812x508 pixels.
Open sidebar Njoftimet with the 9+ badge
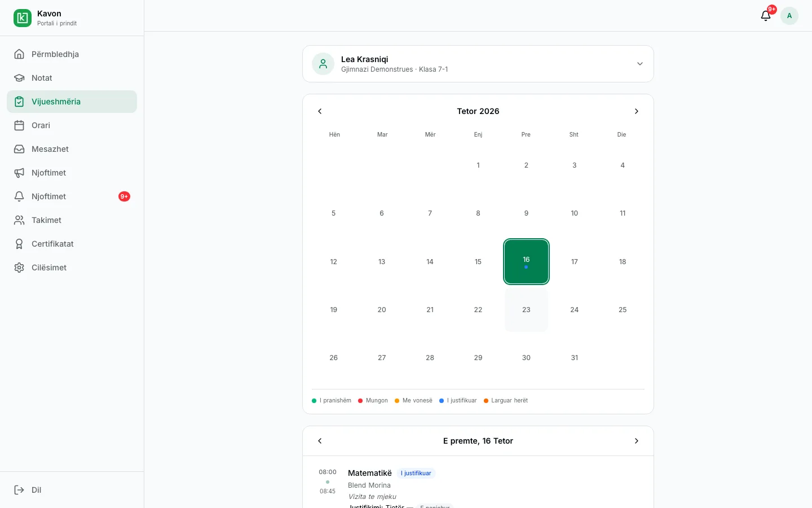tap(72, 196)
